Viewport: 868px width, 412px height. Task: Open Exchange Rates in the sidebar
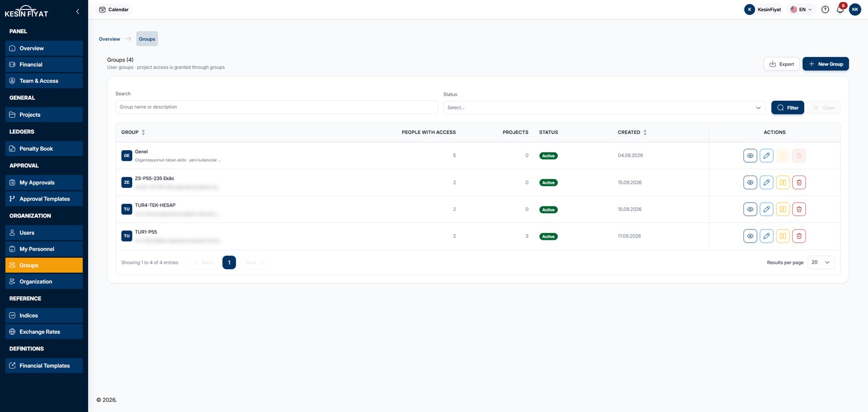pyautogui.click(x=44, y=332)
